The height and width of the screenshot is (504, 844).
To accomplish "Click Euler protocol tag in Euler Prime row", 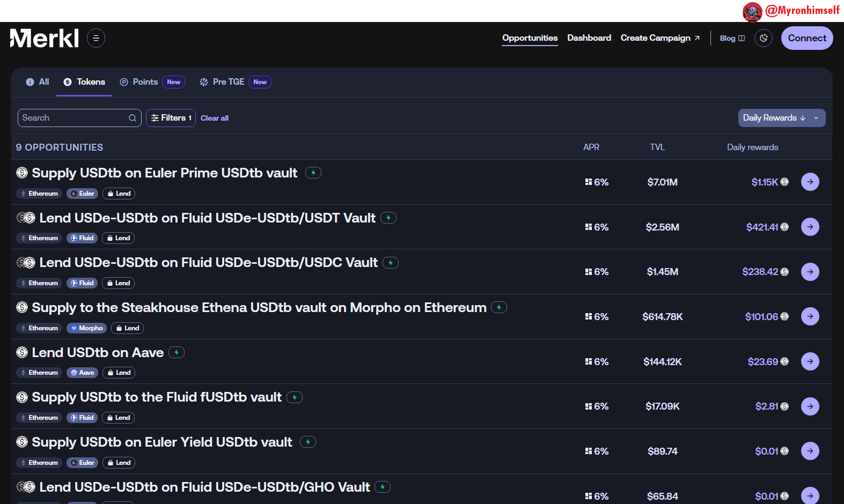I will click(x=82, y=194).
